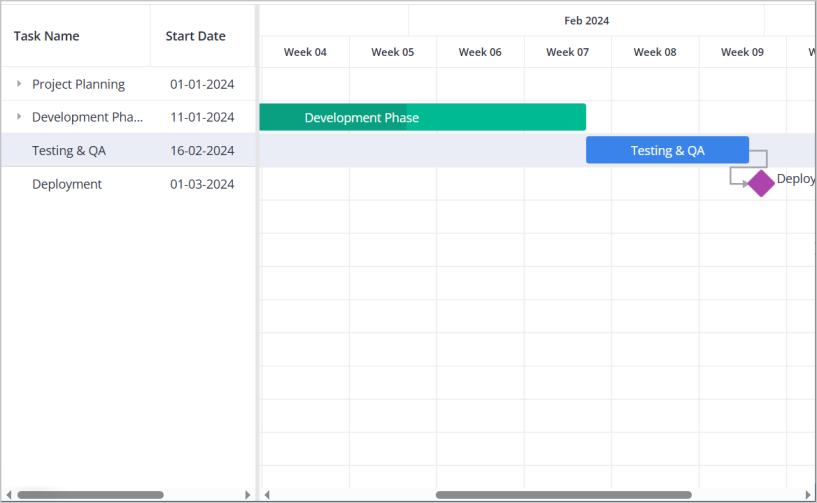Select the blue Testing & QA taskbar
Viewport: 817px width, 503px height.
coord(667,150)
